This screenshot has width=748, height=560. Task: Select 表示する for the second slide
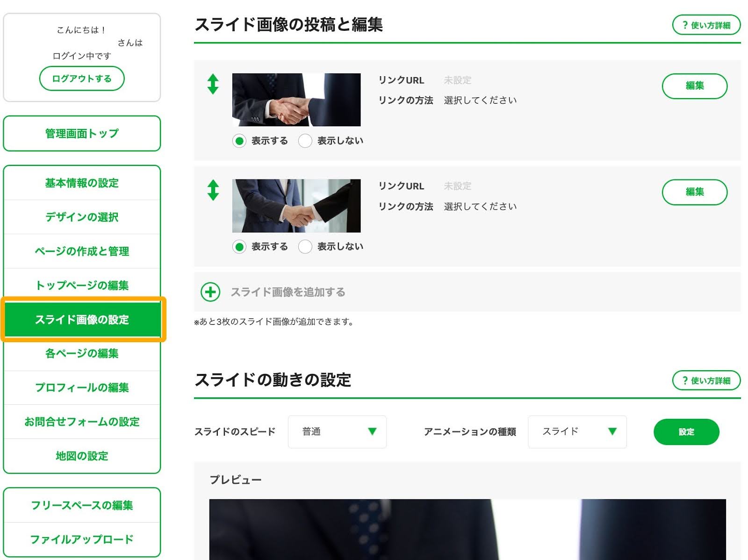239,246
